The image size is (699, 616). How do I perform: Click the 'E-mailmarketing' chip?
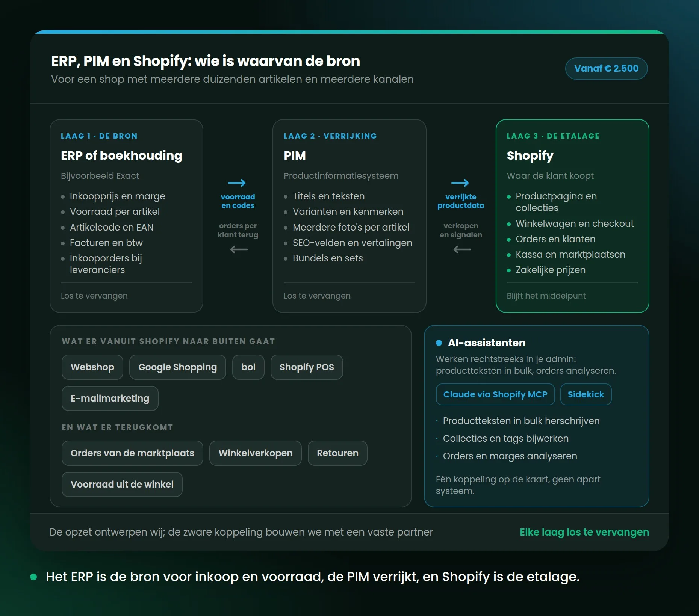pos(110,398)
